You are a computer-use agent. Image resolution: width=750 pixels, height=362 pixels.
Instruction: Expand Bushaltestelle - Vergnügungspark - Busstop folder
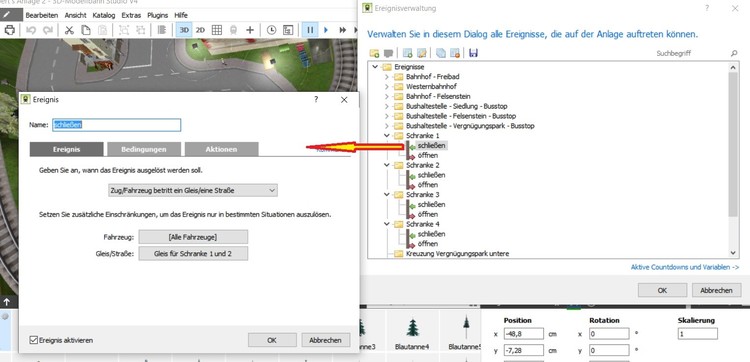coord(386,126)
